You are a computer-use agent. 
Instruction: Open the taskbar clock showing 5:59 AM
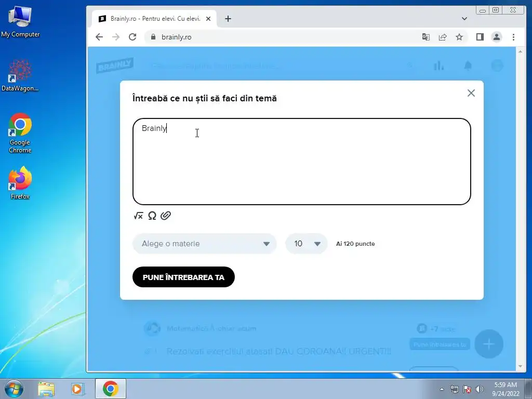click(506, 389)
